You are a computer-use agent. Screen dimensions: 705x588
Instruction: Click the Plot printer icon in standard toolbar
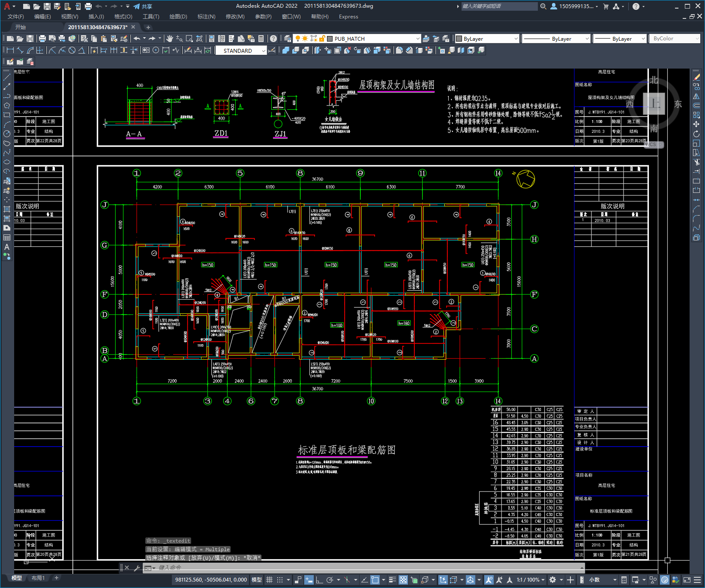tap(42, 39)
